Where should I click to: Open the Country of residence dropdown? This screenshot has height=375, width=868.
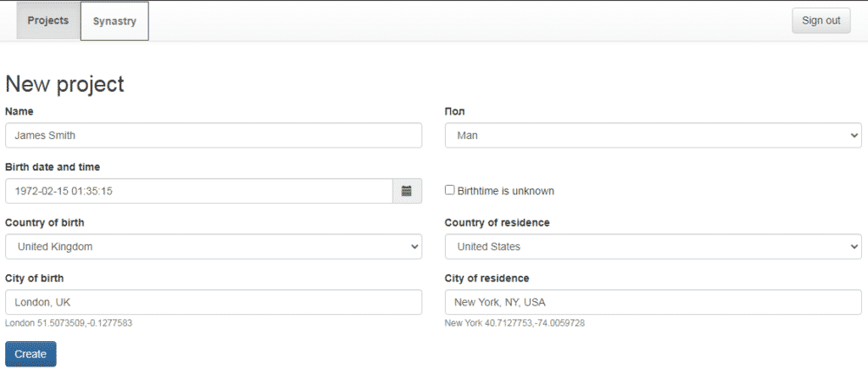click(653, 247)
